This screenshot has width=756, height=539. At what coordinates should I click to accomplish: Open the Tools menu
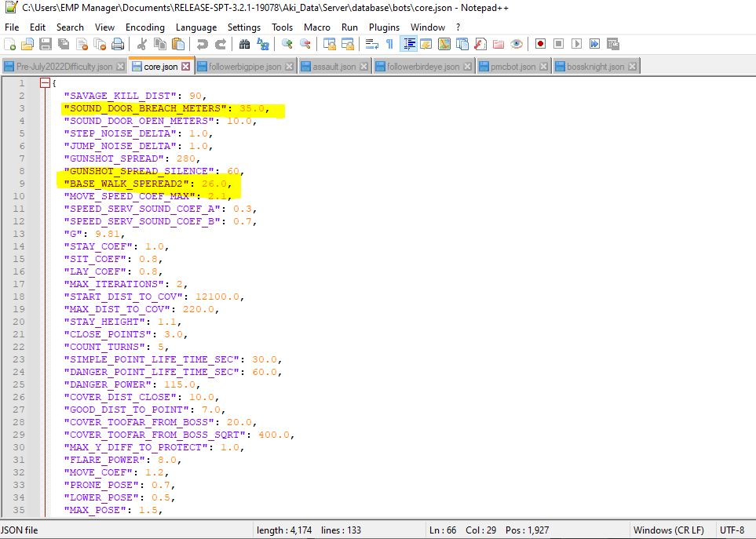282,27
